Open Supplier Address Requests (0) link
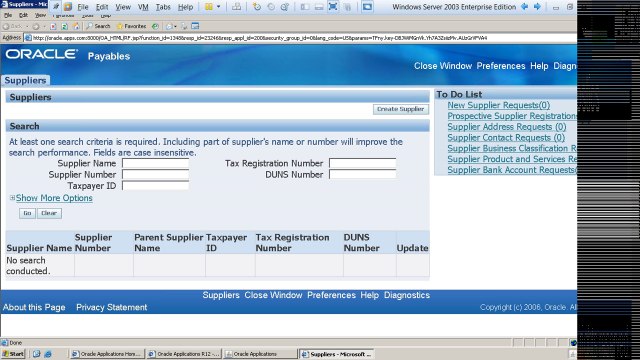Image resolution: width=640 pixels, height=360 pixels. click(507, 127)
